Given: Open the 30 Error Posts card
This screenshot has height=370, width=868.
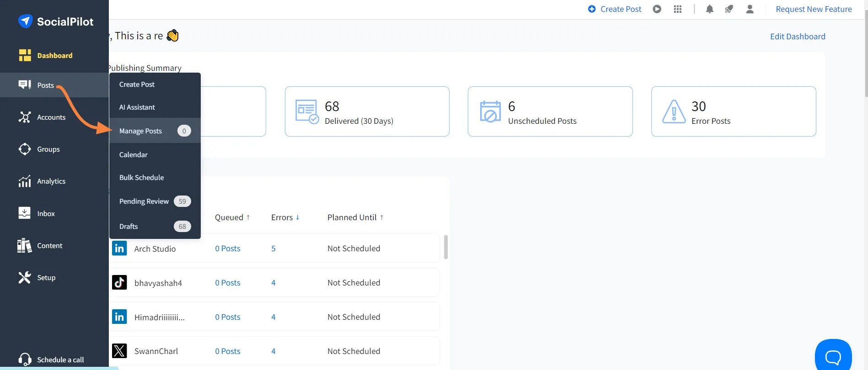Looking at the screenshot, I should point(734,111).
